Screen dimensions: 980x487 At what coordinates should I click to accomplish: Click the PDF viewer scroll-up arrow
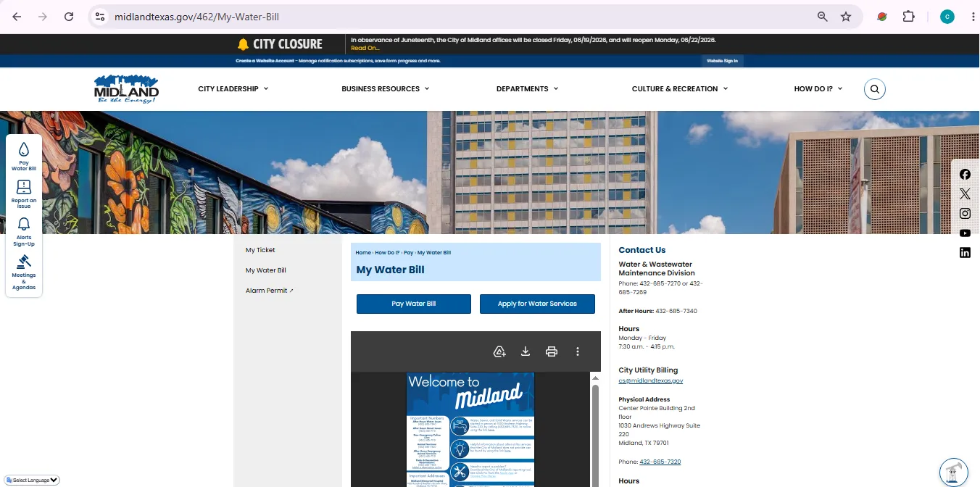click(596, 378)
